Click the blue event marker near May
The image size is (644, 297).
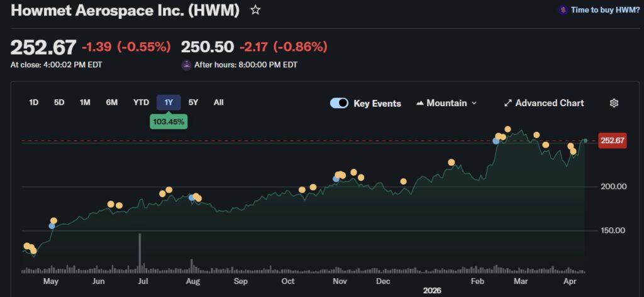point(52,226)
